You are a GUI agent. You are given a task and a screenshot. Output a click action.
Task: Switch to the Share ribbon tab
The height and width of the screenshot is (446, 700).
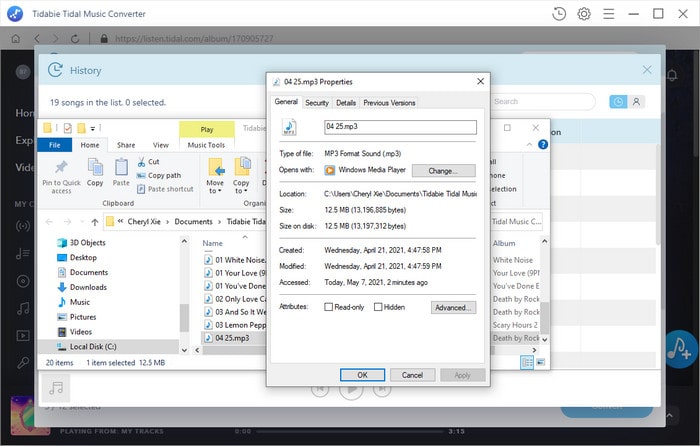[126, 145]
